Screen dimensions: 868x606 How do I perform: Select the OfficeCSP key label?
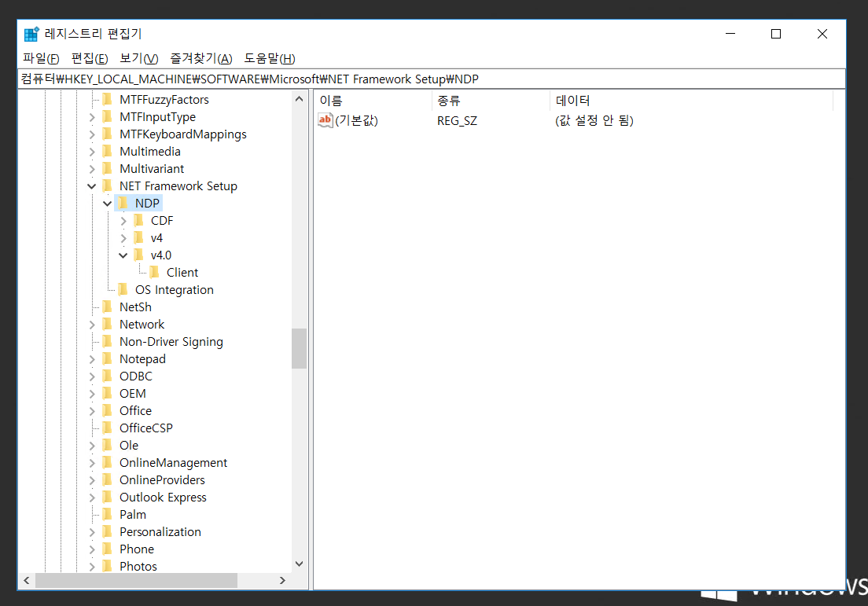coord(146,428)
